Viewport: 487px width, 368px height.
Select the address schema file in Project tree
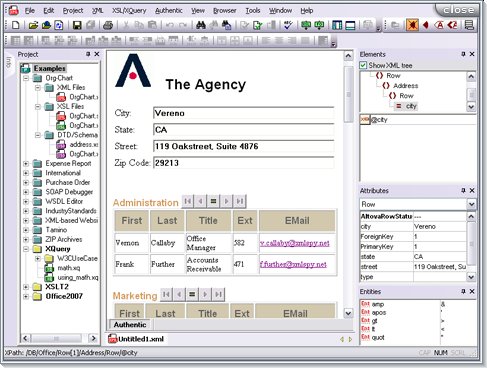click(83, 144)
